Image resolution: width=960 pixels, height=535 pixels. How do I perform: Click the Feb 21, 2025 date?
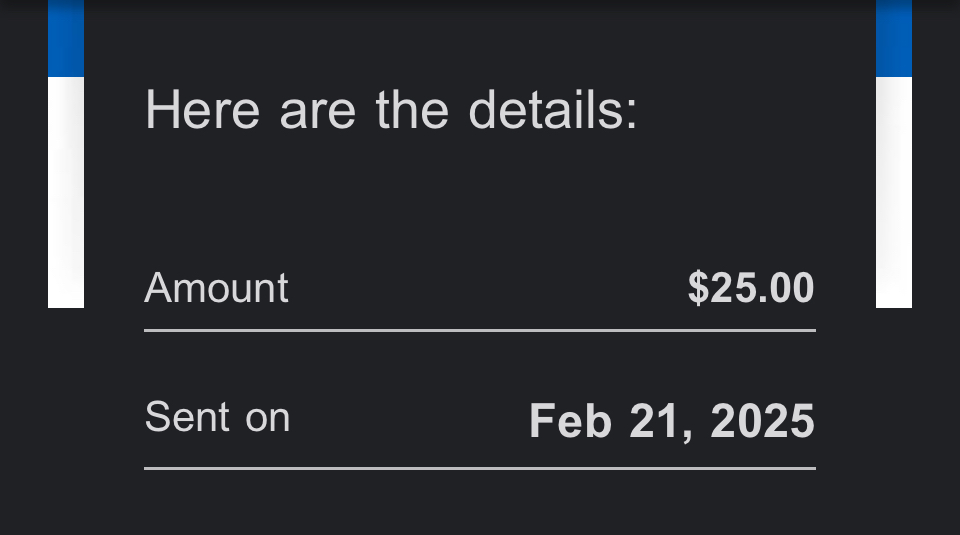672,421
